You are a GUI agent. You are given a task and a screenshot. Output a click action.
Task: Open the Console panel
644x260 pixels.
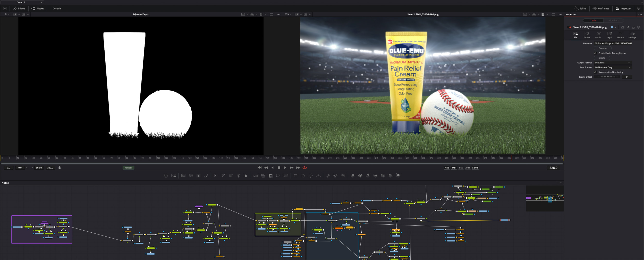click(57, 9)
